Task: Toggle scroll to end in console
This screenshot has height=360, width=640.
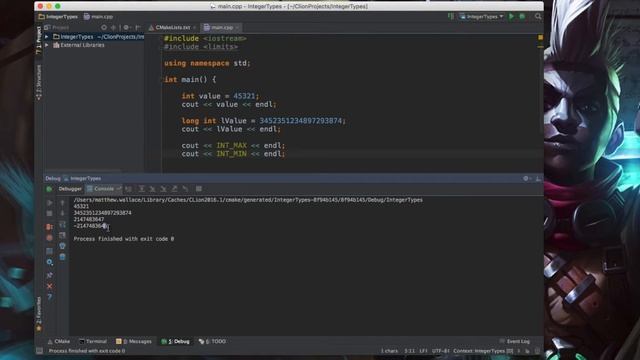Action: (62, 236)
